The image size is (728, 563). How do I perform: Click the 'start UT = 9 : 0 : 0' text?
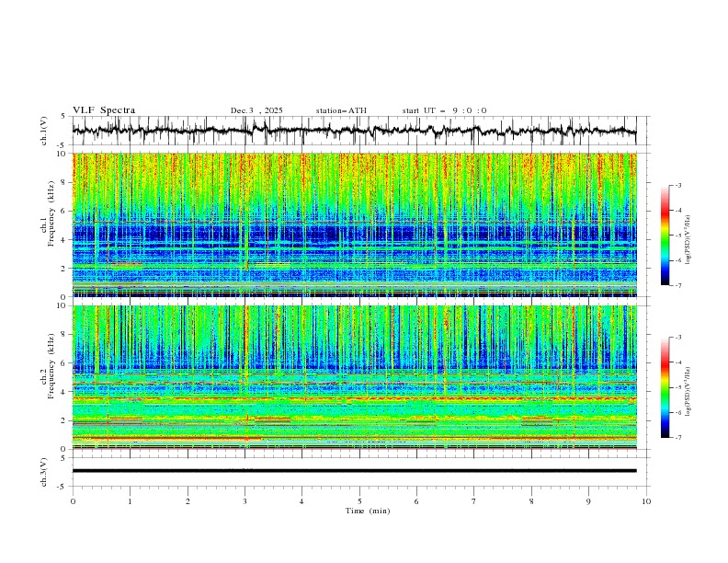click(444, 110)
